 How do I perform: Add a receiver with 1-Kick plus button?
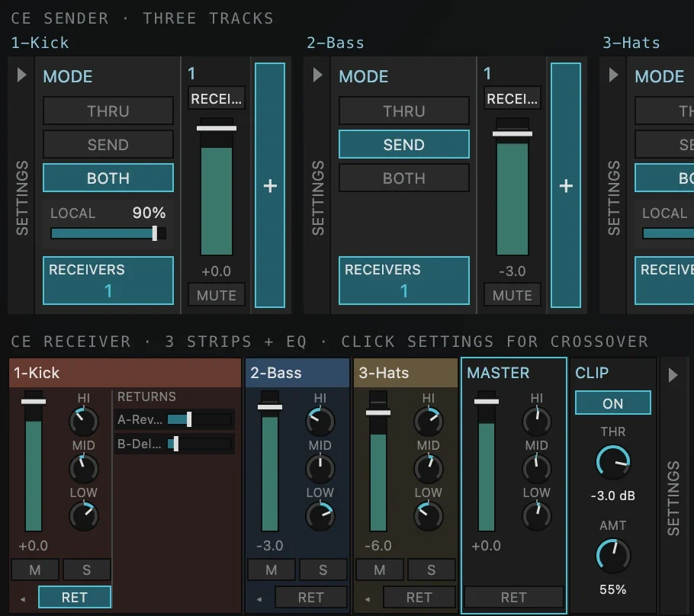(270, 185)
